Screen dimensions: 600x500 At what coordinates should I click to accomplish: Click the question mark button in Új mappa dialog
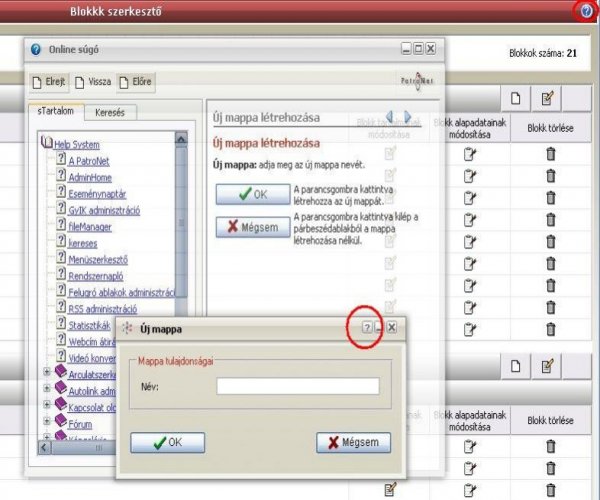tap(368, 327)
